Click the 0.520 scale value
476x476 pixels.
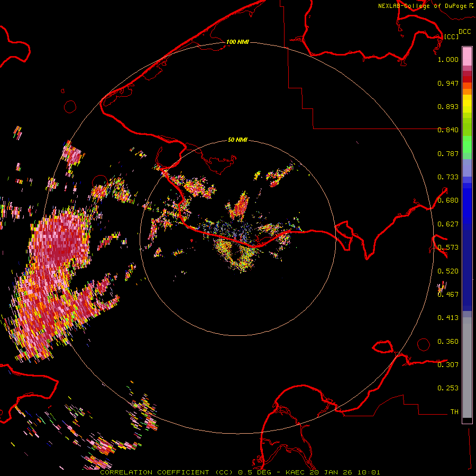(448, 271)
